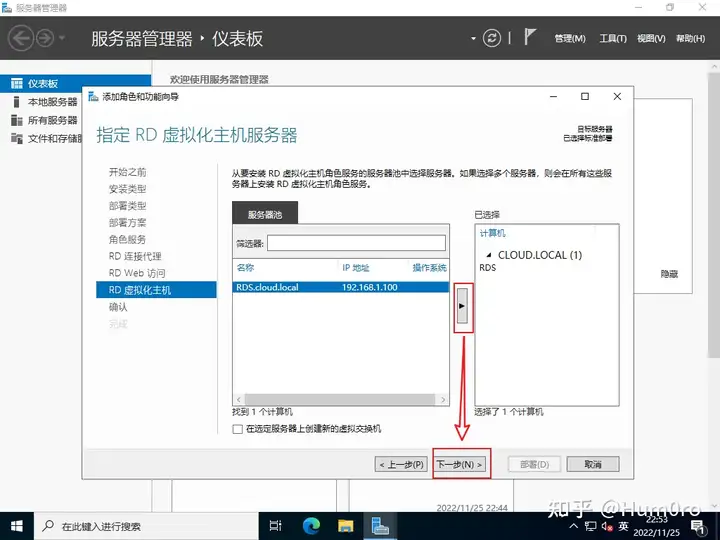Click the volume icon in the system tray

[x=607, y=526]
